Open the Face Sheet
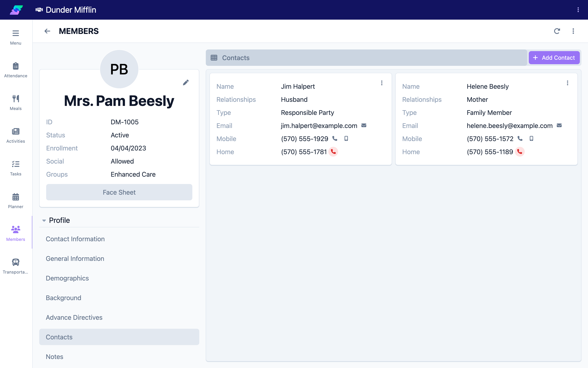This screenshot has height=368, width=588. 119,192
